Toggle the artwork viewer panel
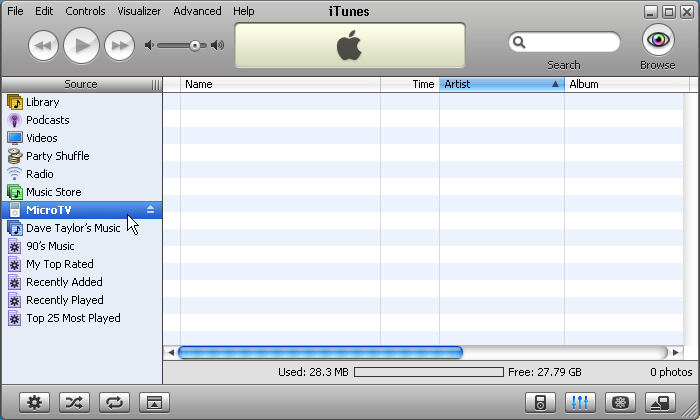 (x=154, y=403)
